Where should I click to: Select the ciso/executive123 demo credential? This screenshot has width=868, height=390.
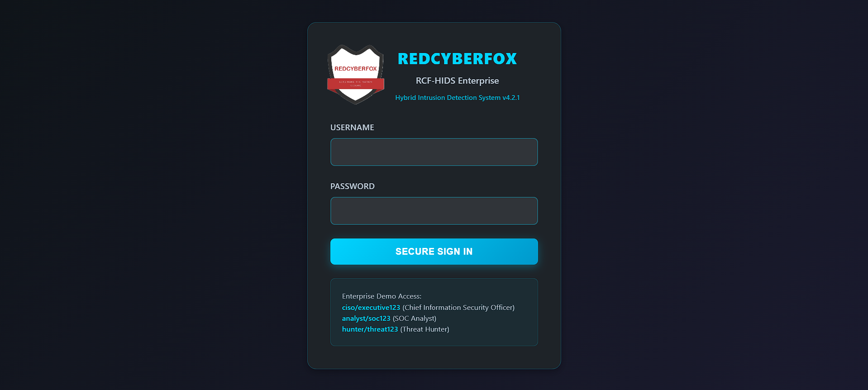(371, 308)
